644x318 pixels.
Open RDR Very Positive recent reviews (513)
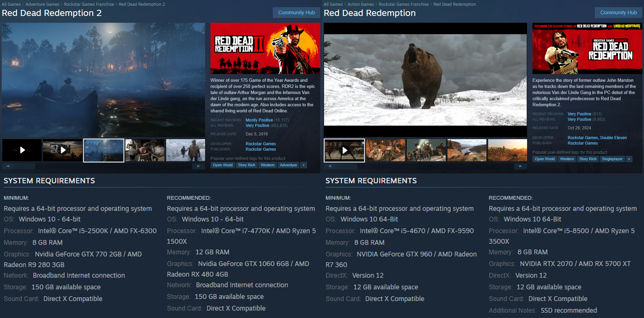tap(579, 114)
